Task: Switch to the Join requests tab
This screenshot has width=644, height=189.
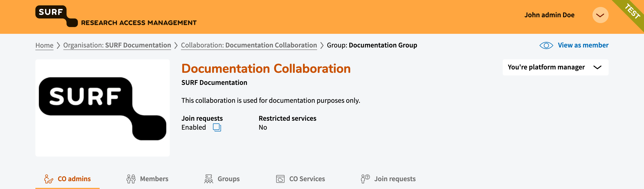Action: pos(388,179)
